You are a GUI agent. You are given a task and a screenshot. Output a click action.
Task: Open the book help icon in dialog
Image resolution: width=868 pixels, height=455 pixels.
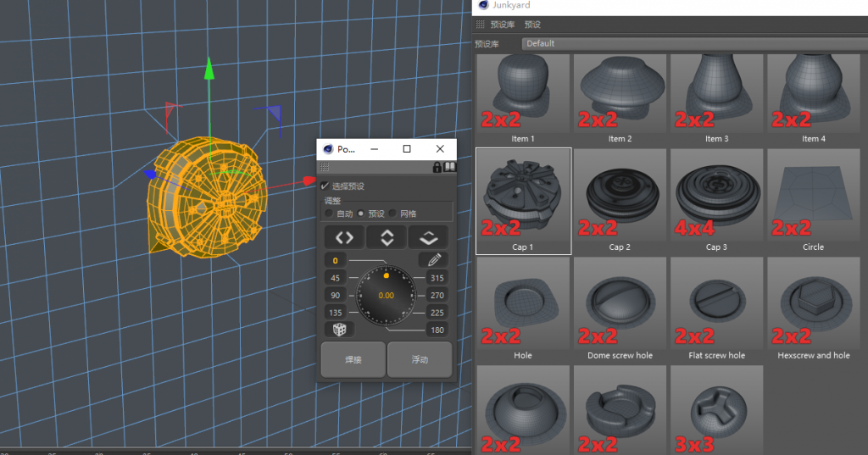tap(449, 167)
